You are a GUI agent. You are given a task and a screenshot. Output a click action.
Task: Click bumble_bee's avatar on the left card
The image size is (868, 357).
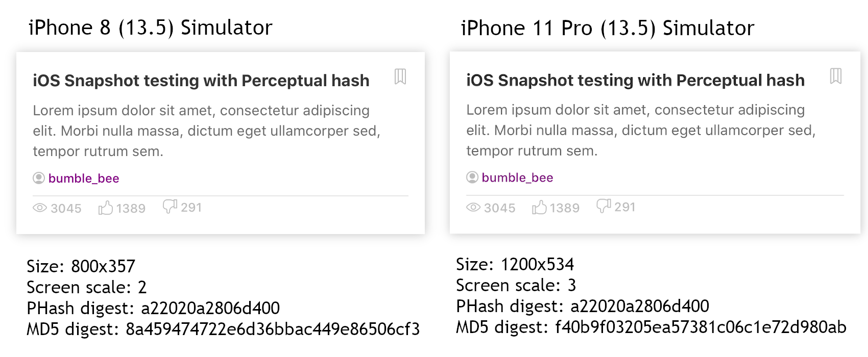(39, 178)
